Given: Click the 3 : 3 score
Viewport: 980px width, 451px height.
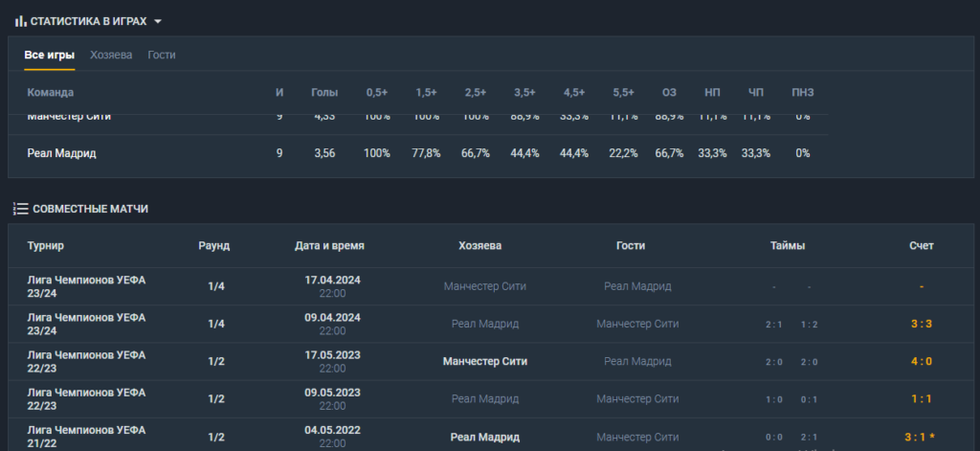Looking at the screenshot, I should 922,324.
